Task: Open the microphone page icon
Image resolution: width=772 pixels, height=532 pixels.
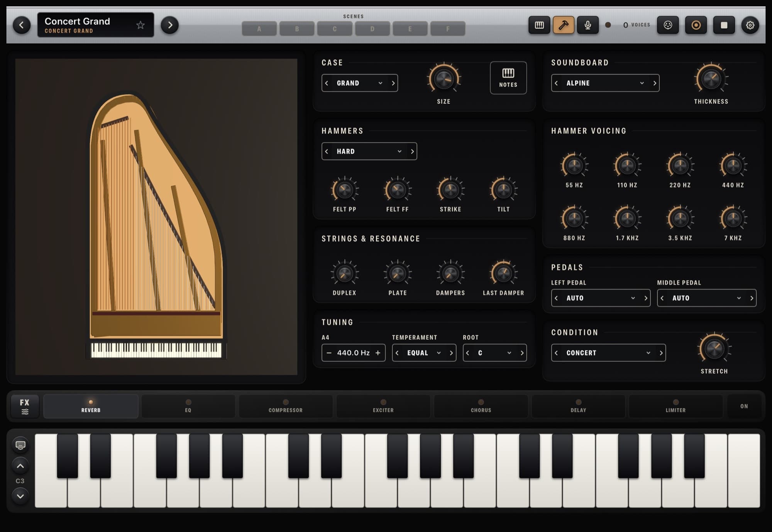Action: (x=588, y=25)
